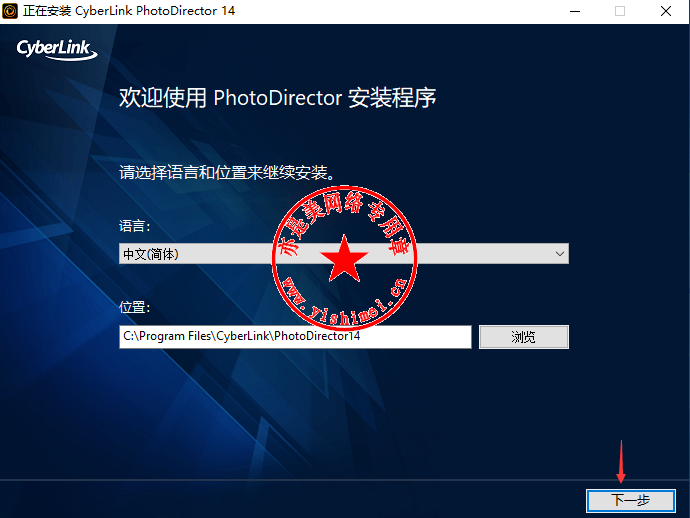690x518 pixels.
Task: Click the 语言: label
Action: click(135, 226)
